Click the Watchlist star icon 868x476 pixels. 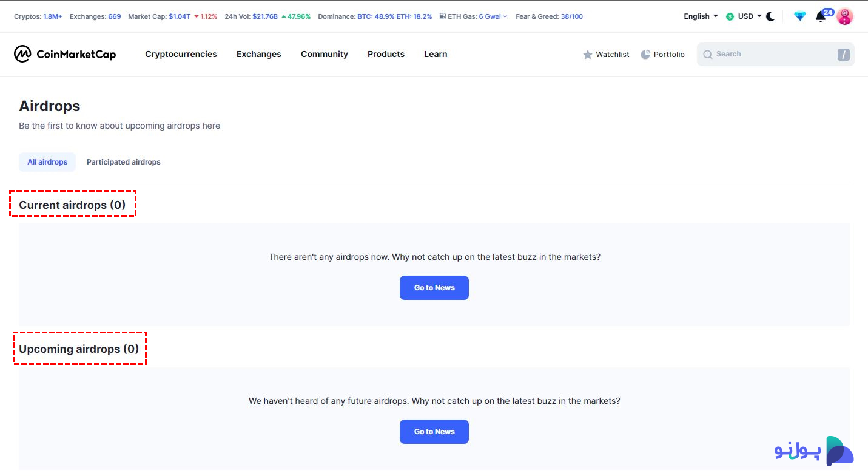click(x=587, y=55)
